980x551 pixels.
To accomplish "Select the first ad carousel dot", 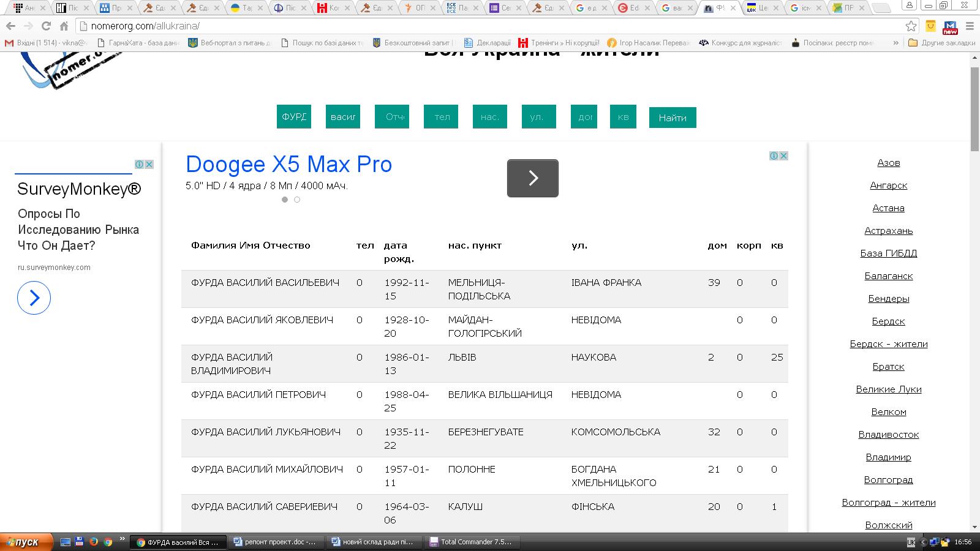I will pos(285,200).
